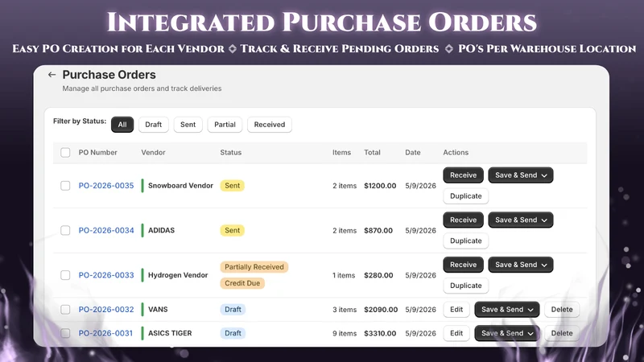644x362 pixels.
Task: Expand Save & Send for Snowboard Vendor
Action: pos(521,175)
